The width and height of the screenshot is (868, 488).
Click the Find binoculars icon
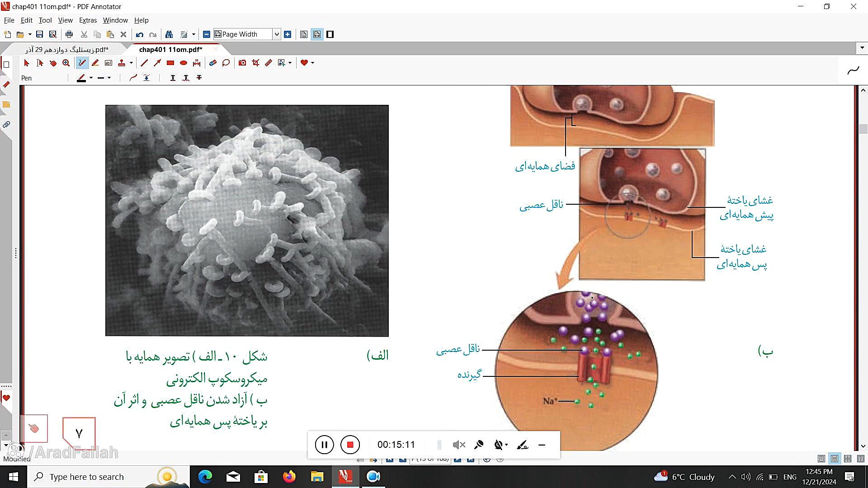pyautogui.click(x=169, y=34)
